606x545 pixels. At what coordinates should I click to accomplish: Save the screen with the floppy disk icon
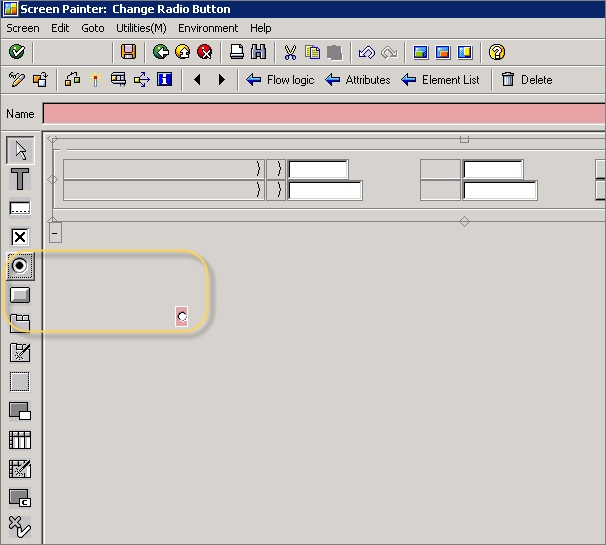coord(128,51)
